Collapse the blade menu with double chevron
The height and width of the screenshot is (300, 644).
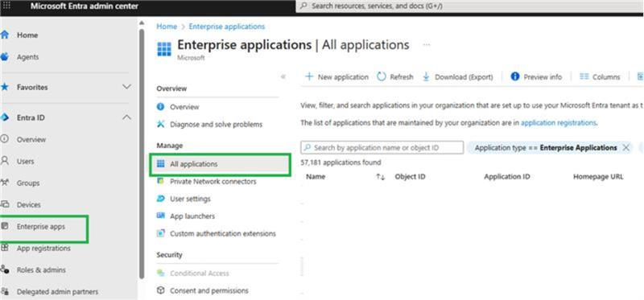point(283,76)
